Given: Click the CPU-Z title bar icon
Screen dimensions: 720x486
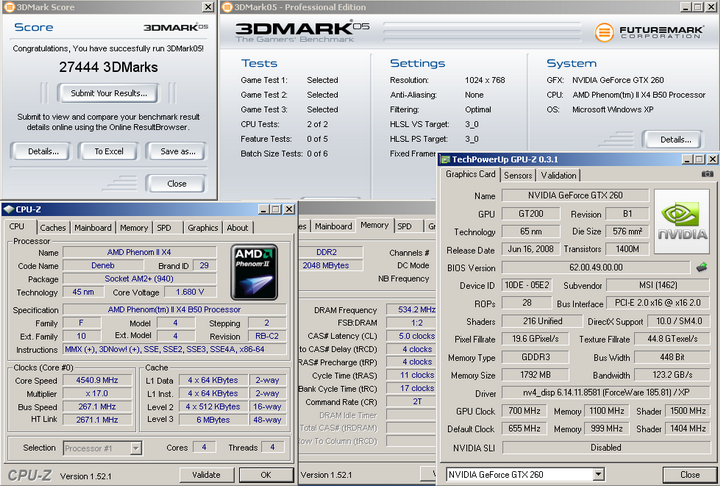Looking at the screenshot, I should pyautogui.click(x=9, y=209).
